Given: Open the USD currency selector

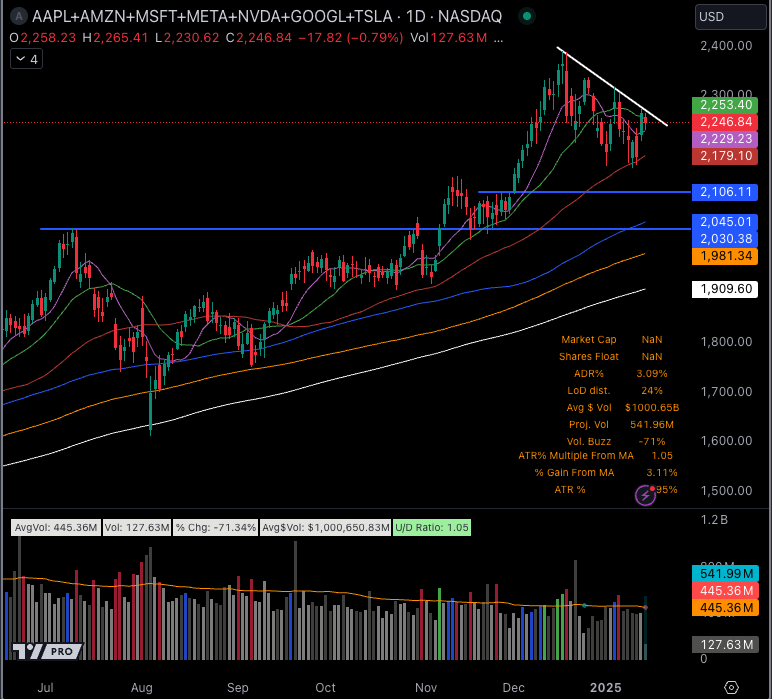Looking at the screenshot, I should [731, 17].
